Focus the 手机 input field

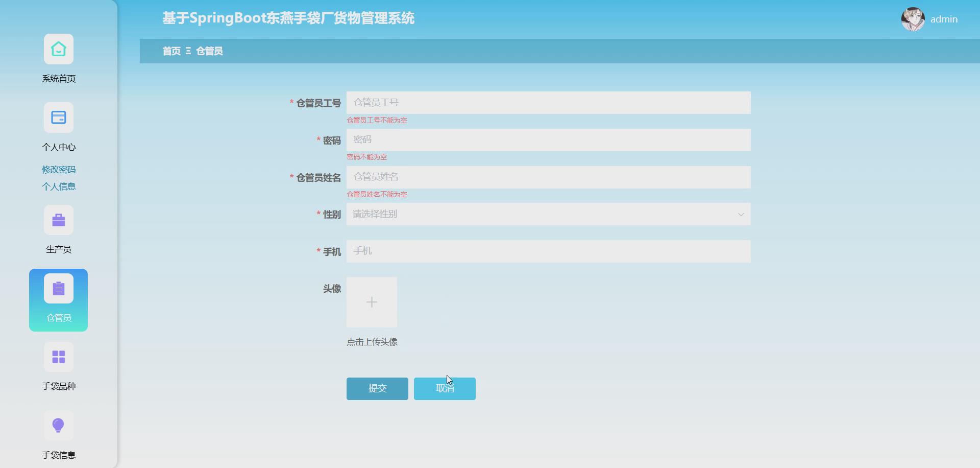(548, 251)
